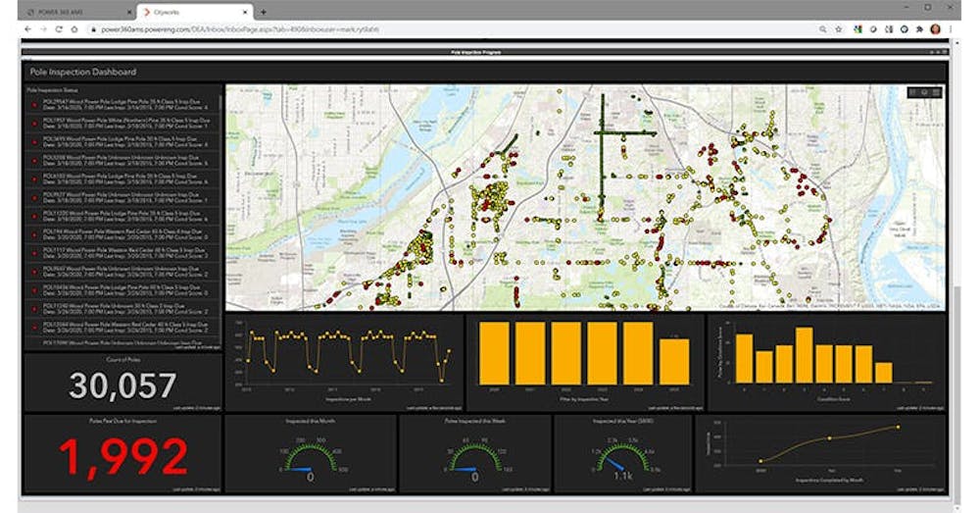Click the 1,992 Poles Past Due indicator
The image size is (980, 513).
pos(122,454)
